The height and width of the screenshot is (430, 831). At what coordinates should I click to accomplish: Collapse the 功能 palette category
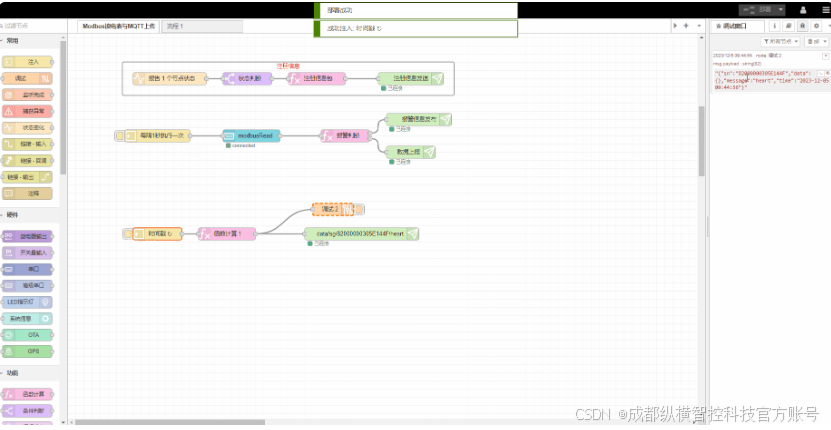click(11, 373)
